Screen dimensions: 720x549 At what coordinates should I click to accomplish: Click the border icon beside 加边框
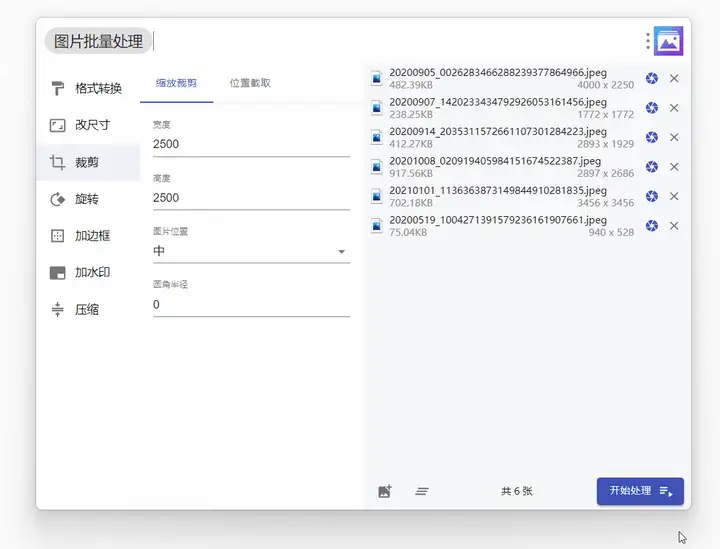(x=57, y=236)
